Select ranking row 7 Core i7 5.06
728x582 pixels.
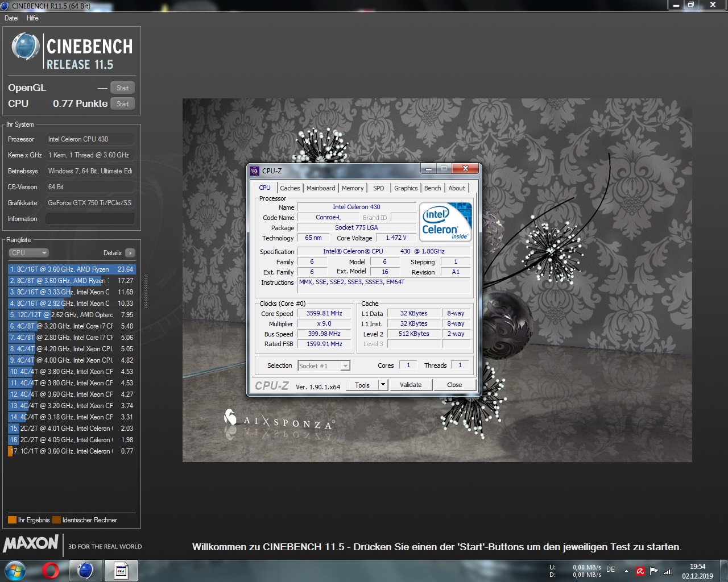[72, 338]
